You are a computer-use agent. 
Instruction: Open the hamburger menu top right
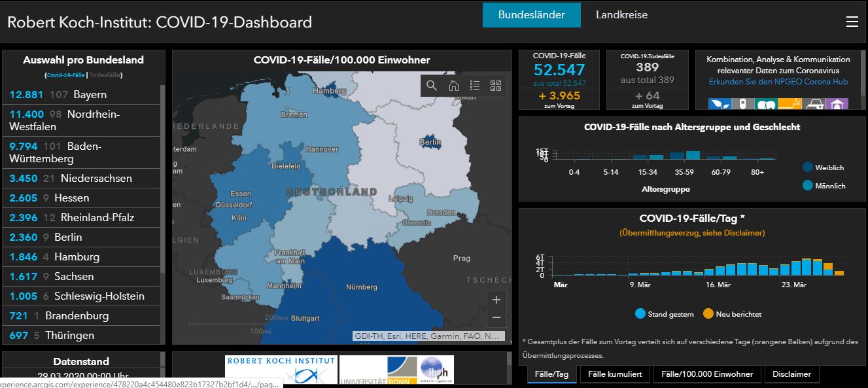(852, 21)
